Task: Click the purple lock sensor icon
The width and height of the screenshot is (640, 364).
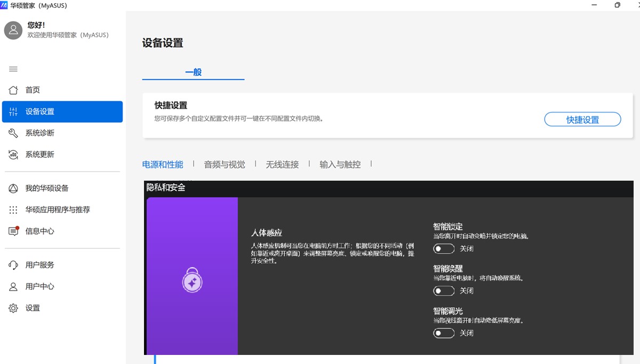Action: click(191, 280)
